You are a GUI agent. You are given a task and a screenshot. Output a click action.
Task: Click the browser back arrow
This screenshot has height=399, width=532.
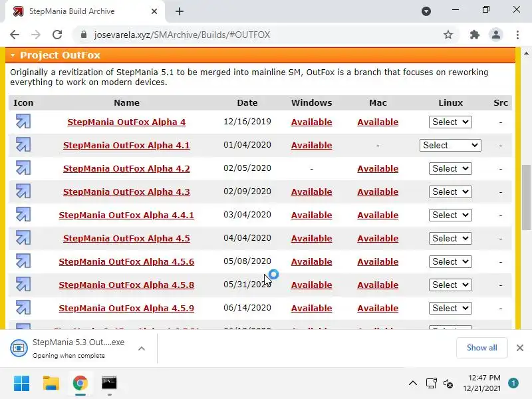point(15,35)
